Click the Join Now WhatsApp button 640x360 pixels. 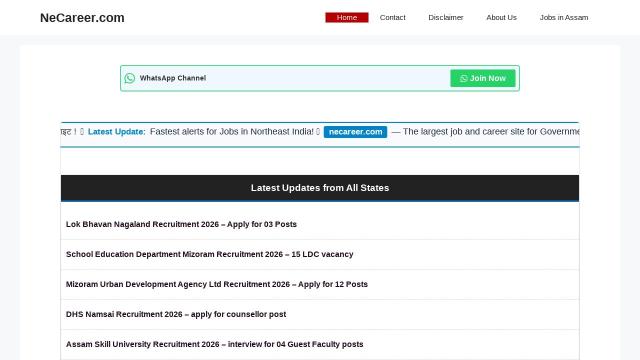point(483,78)
